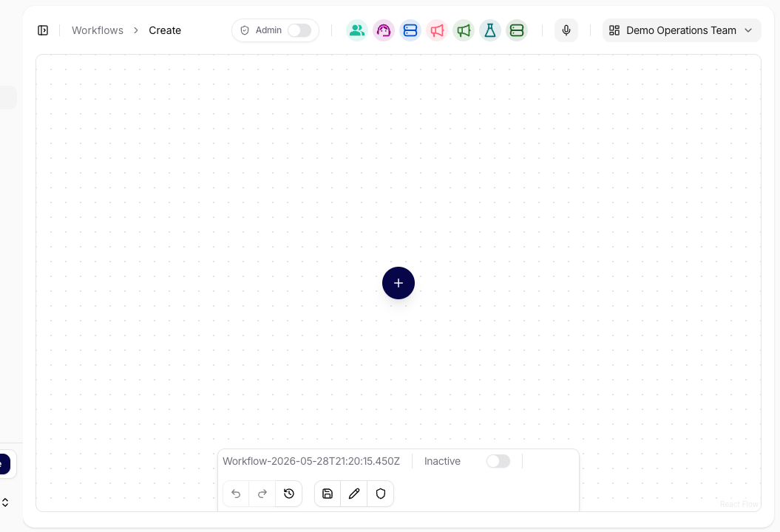This screenshot has width=780, height=532.
Task: Open the teal flask lab icon
Action: pyautogui.click(x=490, y=30)
